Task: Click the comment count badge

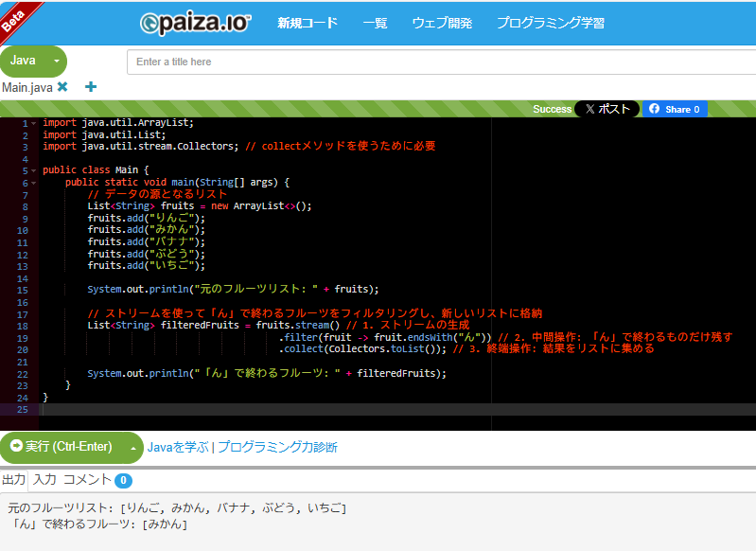Action: 123,480
